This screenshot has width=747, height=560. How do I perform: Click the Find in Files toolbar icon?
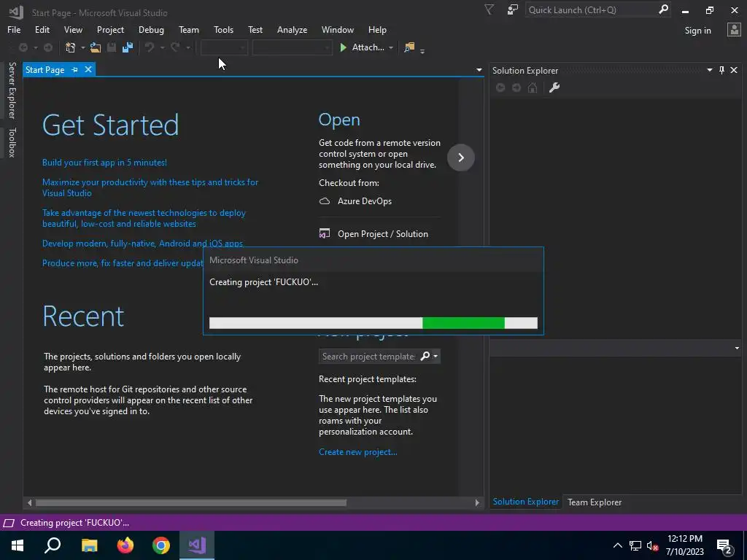pyautogui.click(x=409, y=47)
